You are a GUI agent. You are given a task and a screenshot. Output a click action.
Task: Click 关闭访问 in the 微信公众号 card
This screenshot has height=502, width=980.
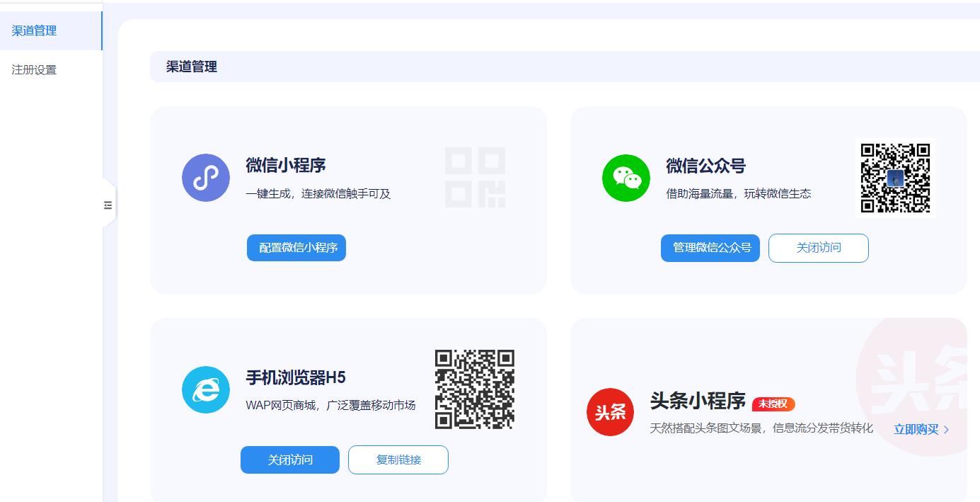(819, 248)
